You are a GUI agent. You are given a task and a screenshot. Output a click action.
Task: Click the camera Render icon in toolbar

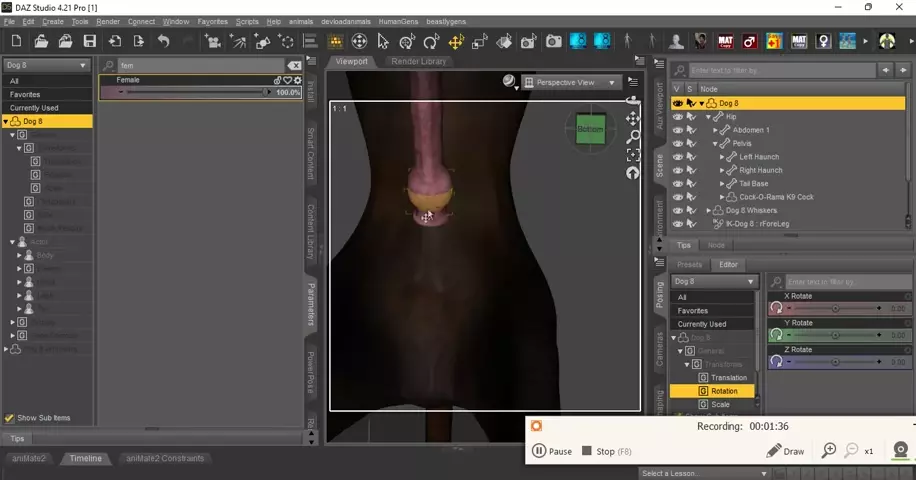click(x=553, y=41)
